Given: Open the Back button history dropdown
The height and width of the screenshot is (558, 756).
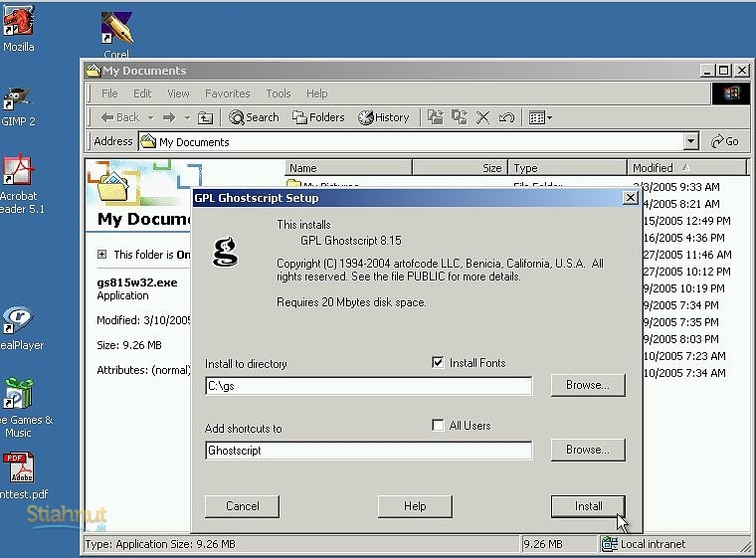Looking at the screenshot, I should pyautogui.click(x=151, y=117).
